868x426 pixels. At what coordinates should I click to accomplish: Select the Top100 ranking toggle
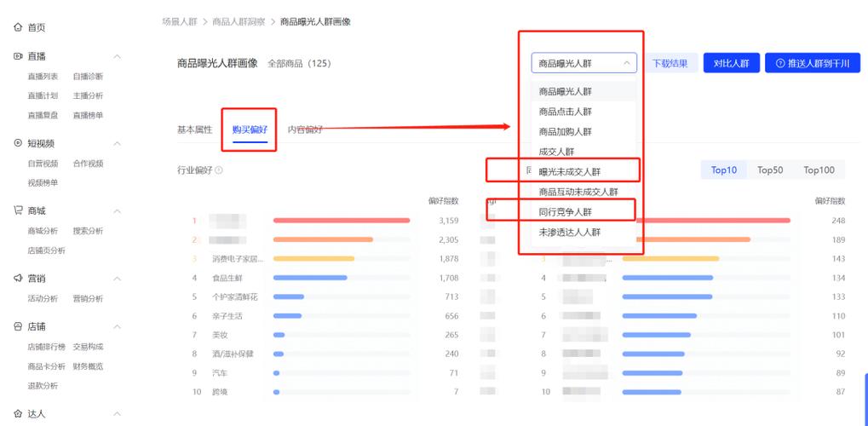pos(819,170)
